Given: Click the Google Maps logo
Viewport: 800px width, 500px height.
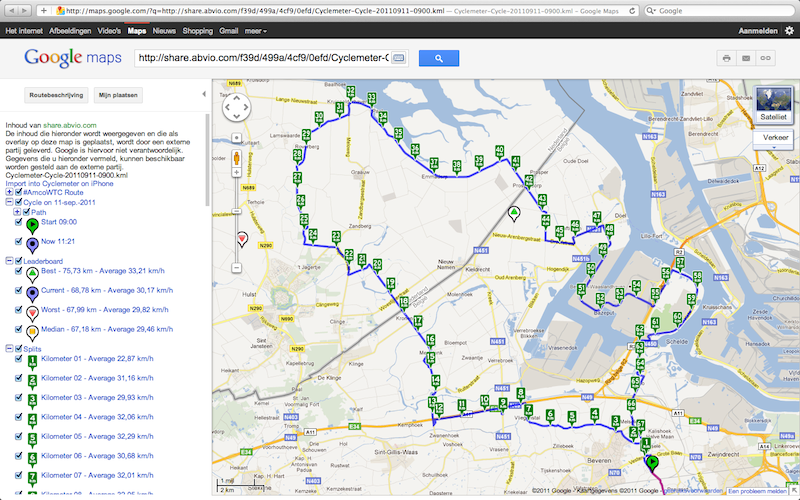Looking at the screenshot, I should pyautogui.click(x=72, y=58).
